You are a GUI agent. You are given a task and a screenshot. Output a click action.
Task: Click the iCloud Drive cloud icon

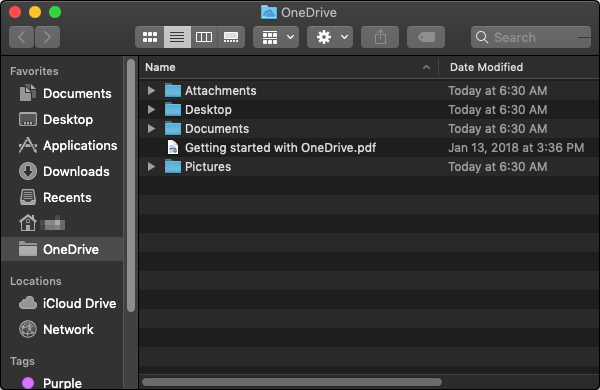28,304
